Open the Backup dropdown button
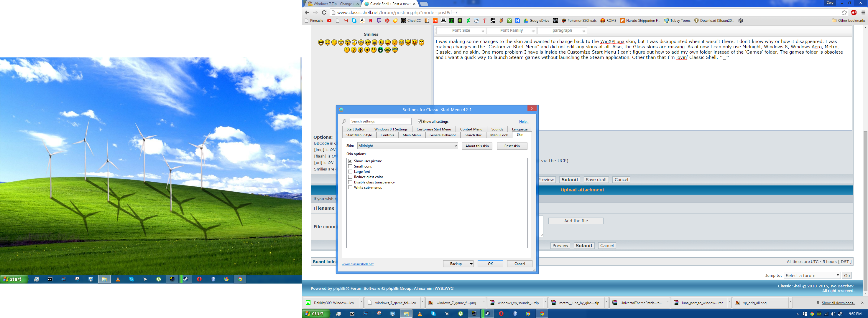 pyautogui.click(x=458, y=264)
